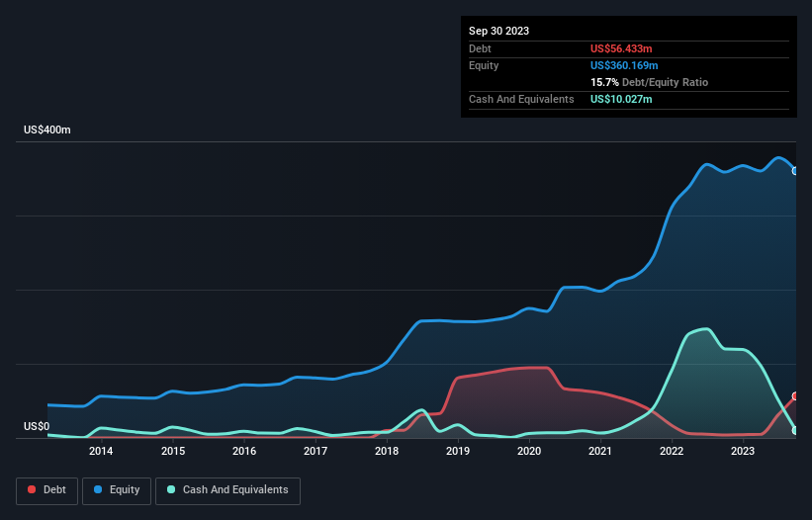Click the 2015 x-axis label

click(173, 451)
